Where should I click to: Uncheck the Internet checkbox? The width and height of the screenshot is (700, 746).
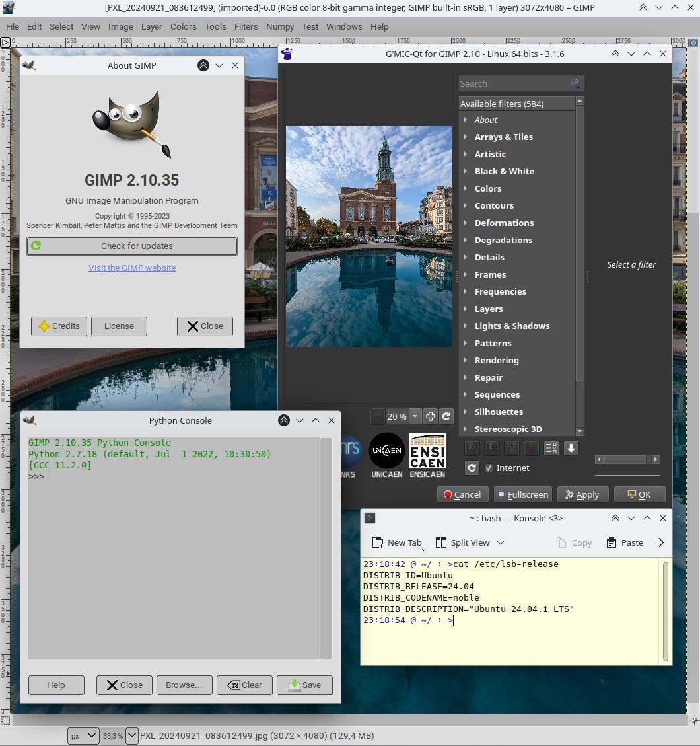point(489,468)
